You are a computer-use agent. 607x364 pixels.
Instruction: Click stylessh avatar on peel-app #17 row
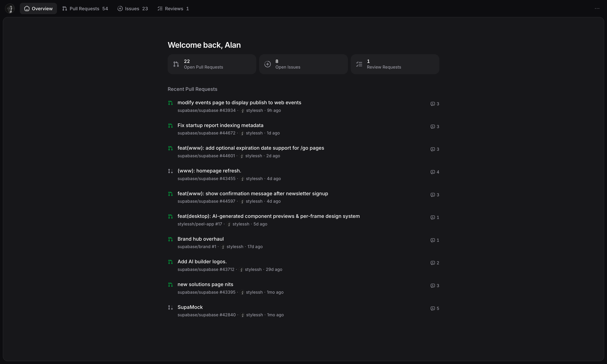[x=229, y=224]
